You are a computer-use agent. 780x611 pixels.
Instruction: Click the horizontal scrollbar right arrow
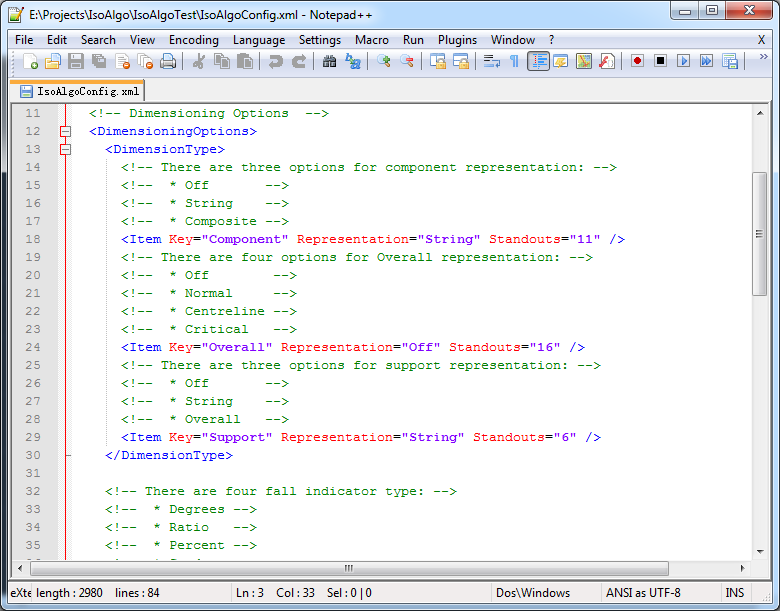[x=745, y=567]
